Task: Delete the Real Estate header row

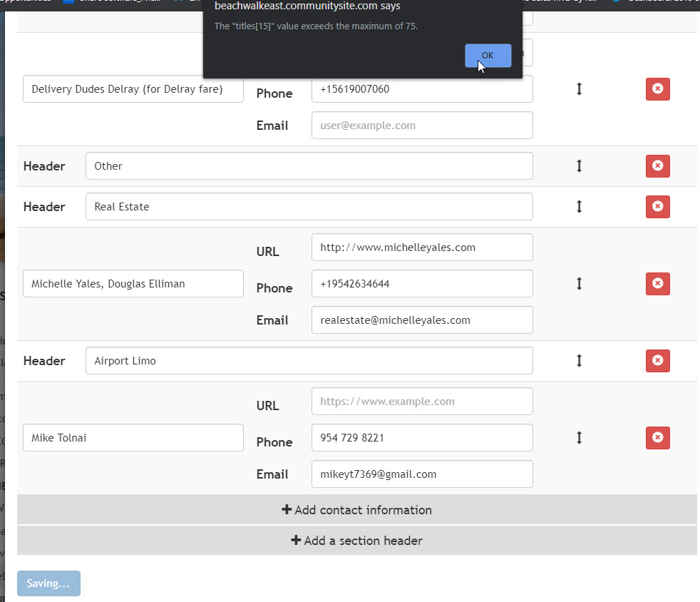Action: point(658,207)
